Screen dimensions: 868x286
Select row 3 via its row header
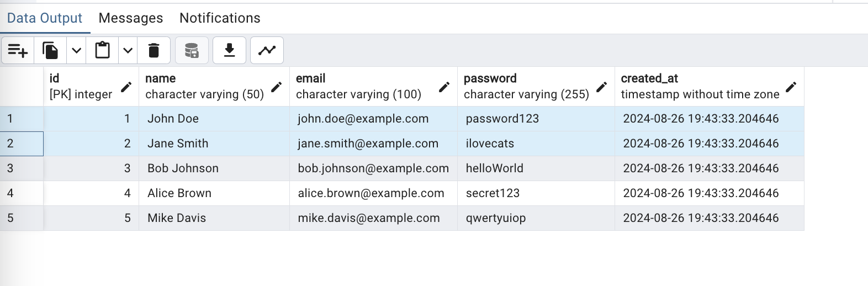pyautogui.click(x=22, y=168)
